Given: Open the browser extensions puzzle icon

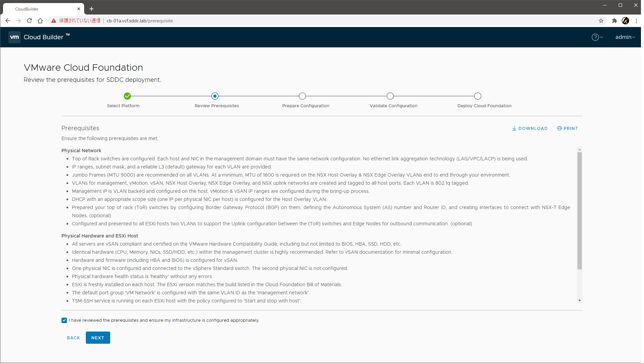Looking at the screenshot, I should (615, 21).
